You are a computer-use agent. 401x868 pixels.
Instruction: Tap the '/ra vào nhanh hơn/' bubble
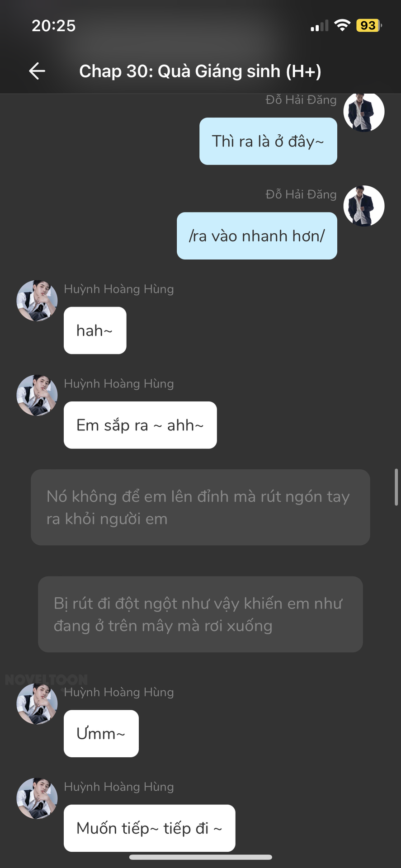[x=257, y=236]
